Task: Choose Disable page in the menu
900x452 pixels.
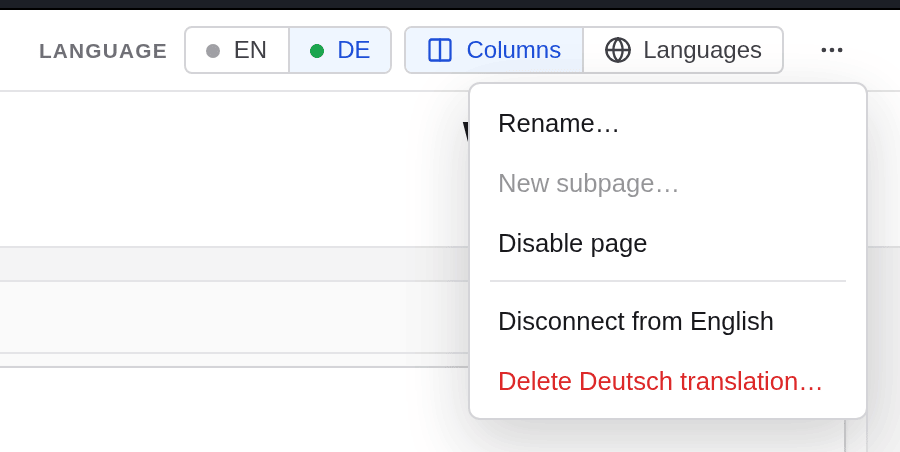Action: click(668, 243)
